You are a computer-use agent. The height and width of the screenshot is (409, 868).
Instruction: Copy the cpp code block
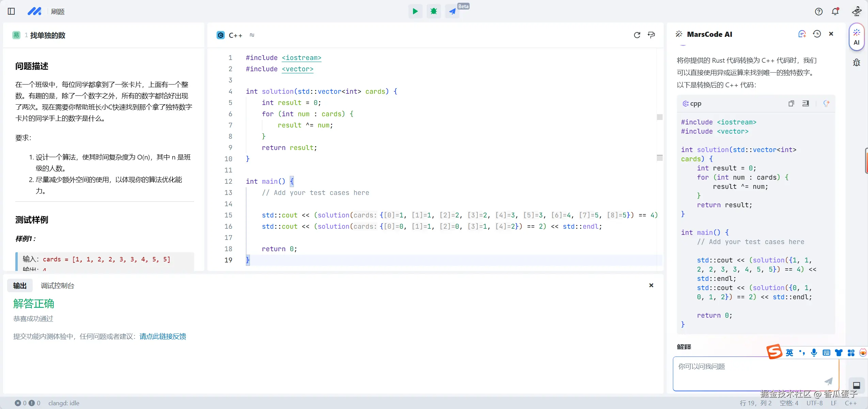coord(791,103)
